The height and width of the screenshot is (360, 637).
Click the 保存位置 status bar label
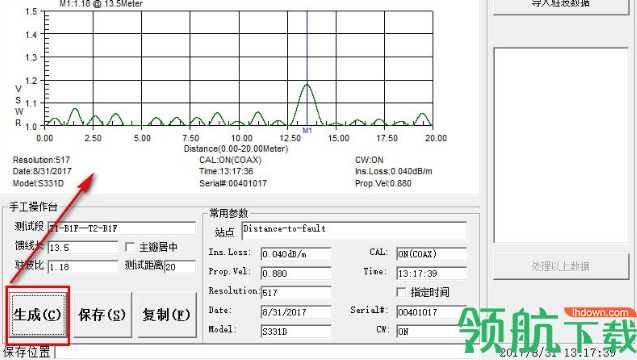click(27, 352)
